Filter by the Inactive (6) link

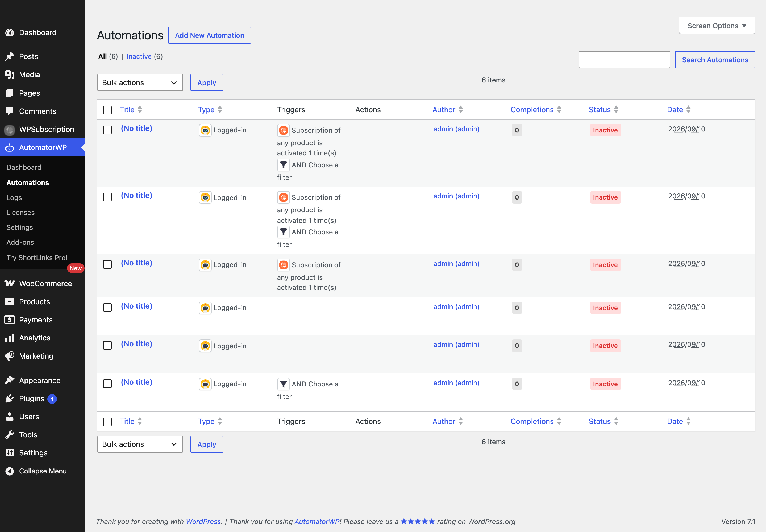[x=144, y=56]
